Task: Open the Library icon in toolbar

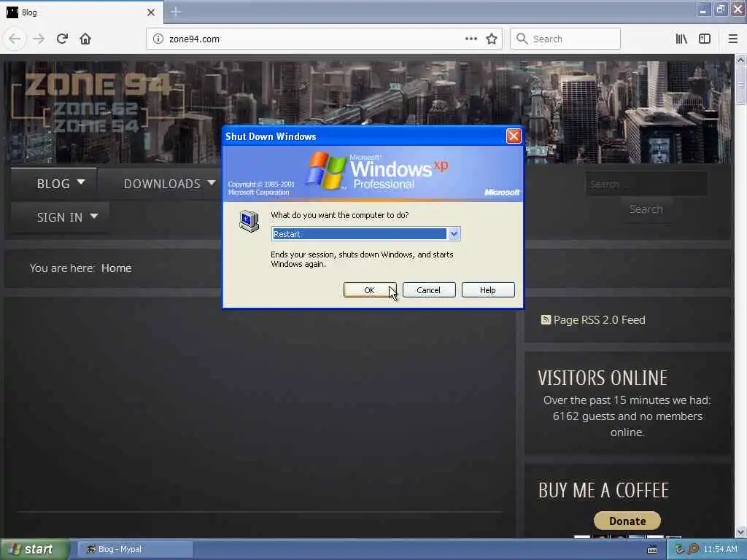Action: point(681,39)
